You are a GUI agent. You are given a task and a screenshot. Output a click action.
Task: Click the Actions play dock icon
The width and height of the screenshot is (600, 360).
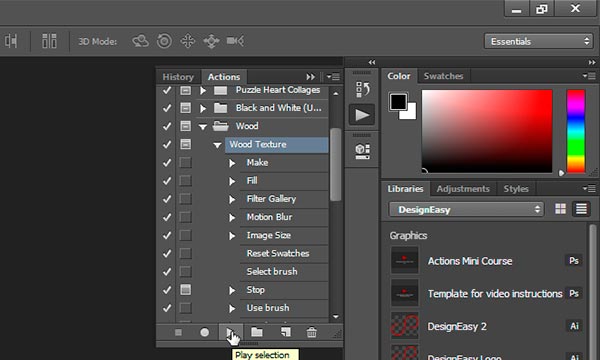362,115
